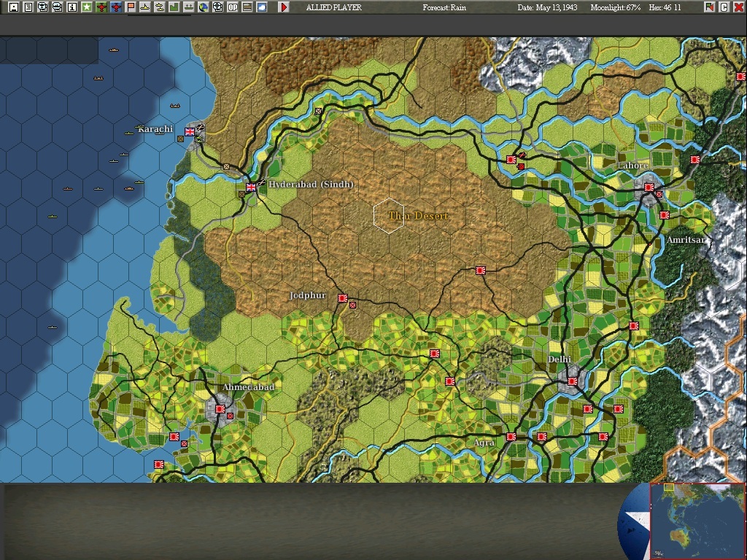
Task: Click the 'Hex: 46 11' coordinate readout
Action: 665,7
